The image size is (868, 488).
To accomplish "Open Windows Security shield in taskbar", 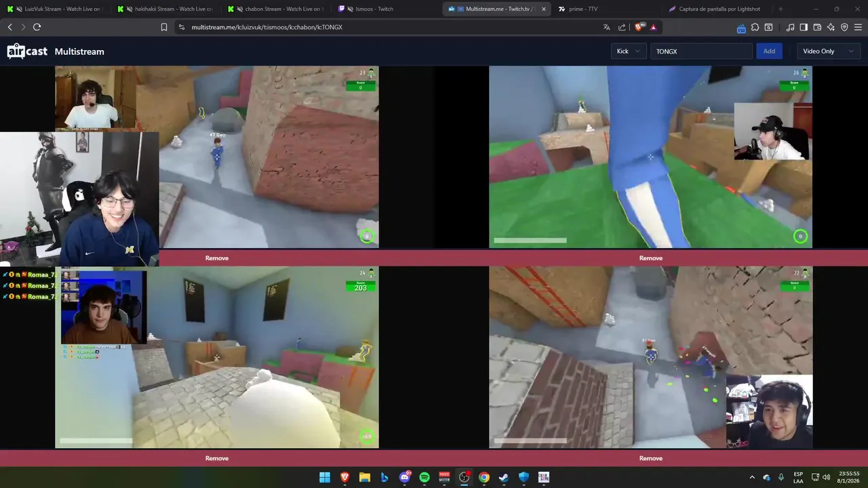I will pyautogui.click(x=524, y=477).
